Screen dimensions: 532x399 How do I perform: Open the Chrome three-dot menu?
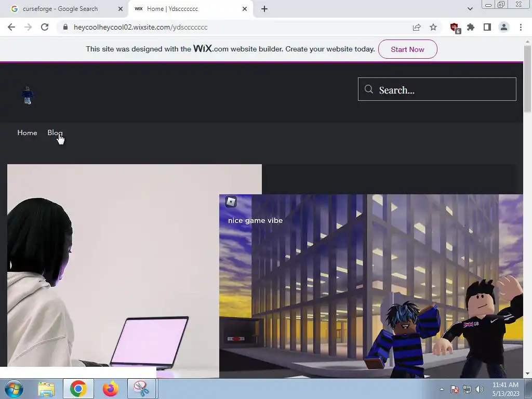pos(521,27)
